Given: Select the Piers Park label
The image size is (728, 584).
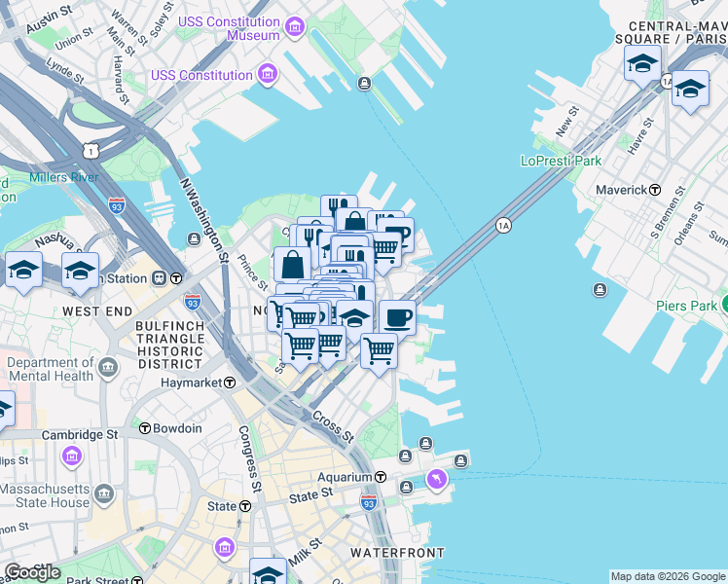Looking at the screenshot, I should 687,306.
